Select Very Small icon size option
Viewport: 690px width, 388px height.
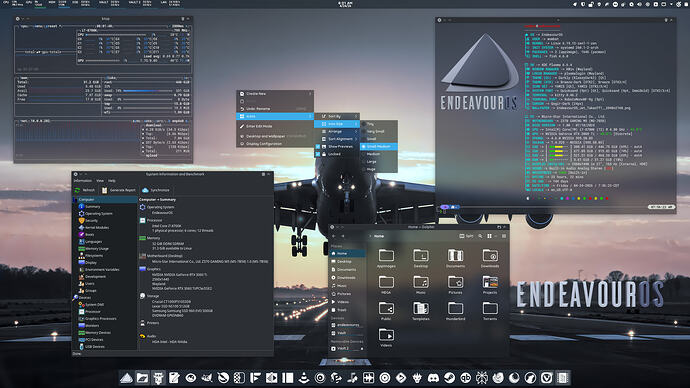[x=379, y=132]
